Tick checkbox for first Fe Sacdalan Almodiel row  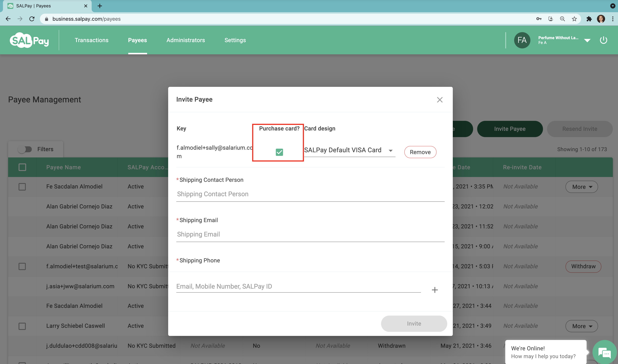tap(22, 187)
